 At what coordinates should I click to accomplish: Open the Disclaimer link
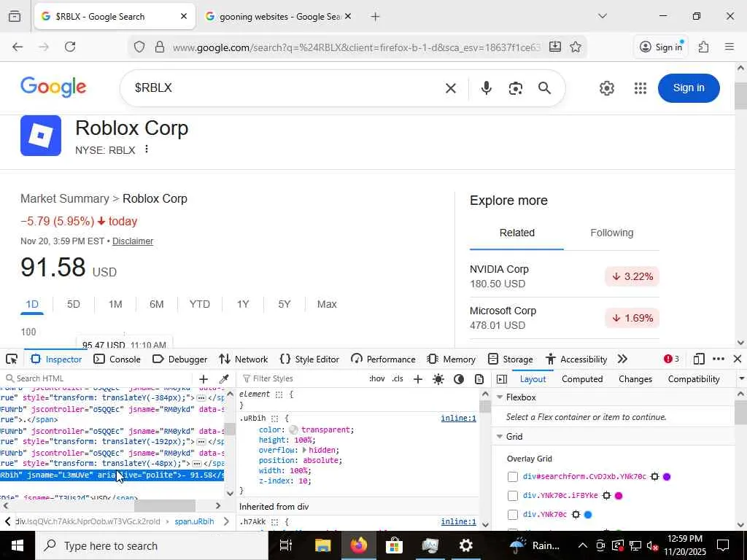tap(133, 241)
